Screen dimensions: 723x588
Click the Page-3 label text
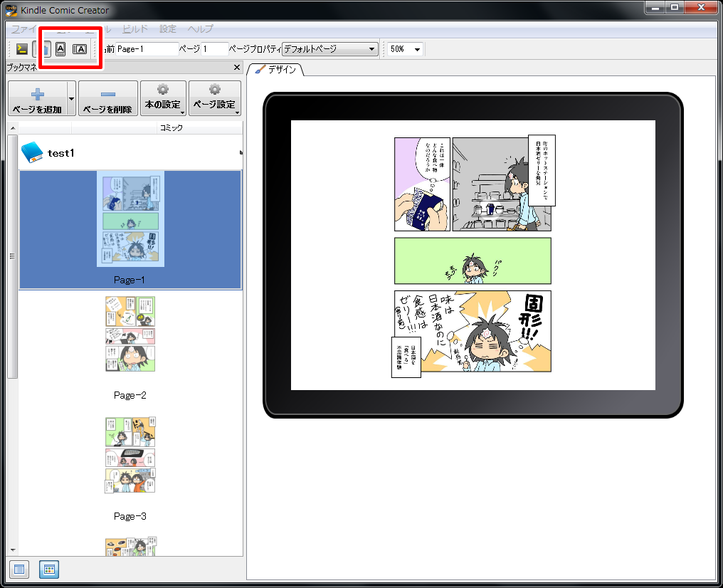point(130,516)
